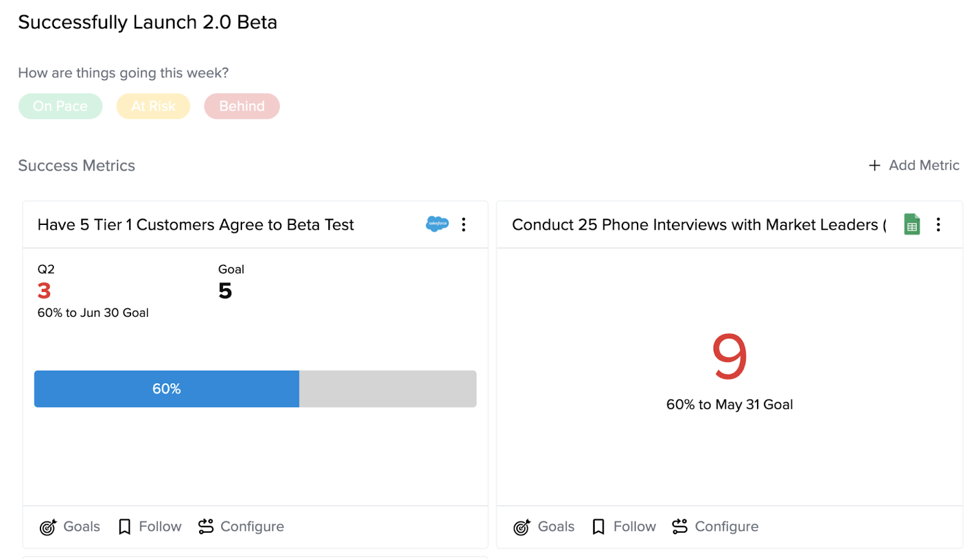Click the Goals target icon on the right card
This screenshot has width=980, height=559.
click(522, 527)
